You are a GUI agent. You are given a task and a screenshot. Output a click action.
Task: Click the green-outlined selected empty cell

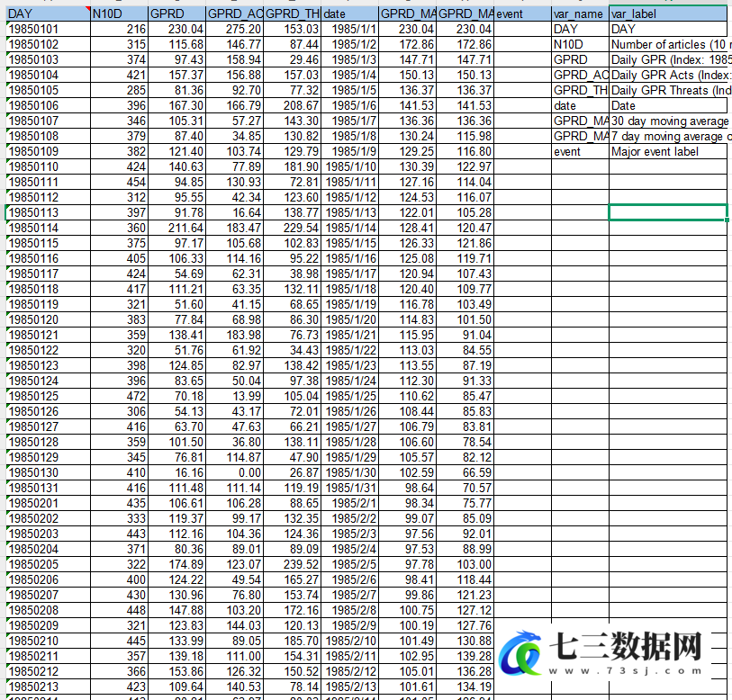[x=668, y=212]
